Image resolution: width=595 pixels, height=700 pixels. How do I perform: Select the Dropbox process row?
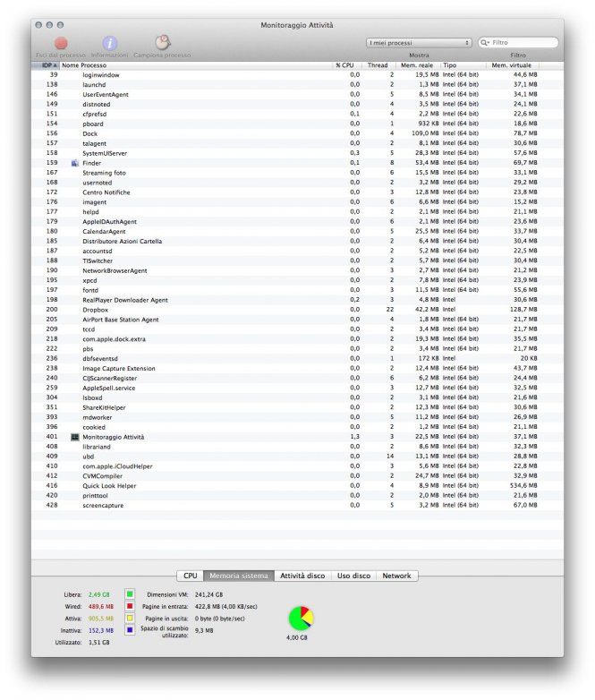[297, 311]
